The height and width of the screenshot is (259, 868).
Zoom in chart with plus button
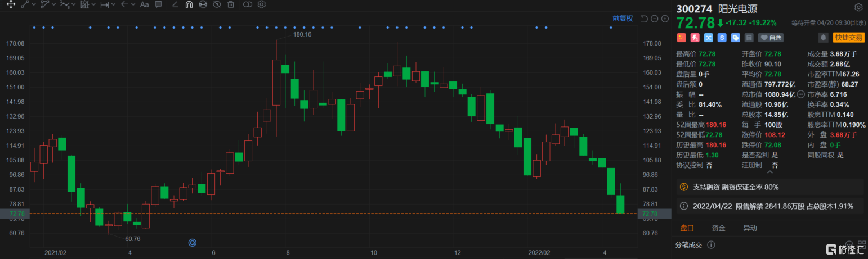(665, 19)
